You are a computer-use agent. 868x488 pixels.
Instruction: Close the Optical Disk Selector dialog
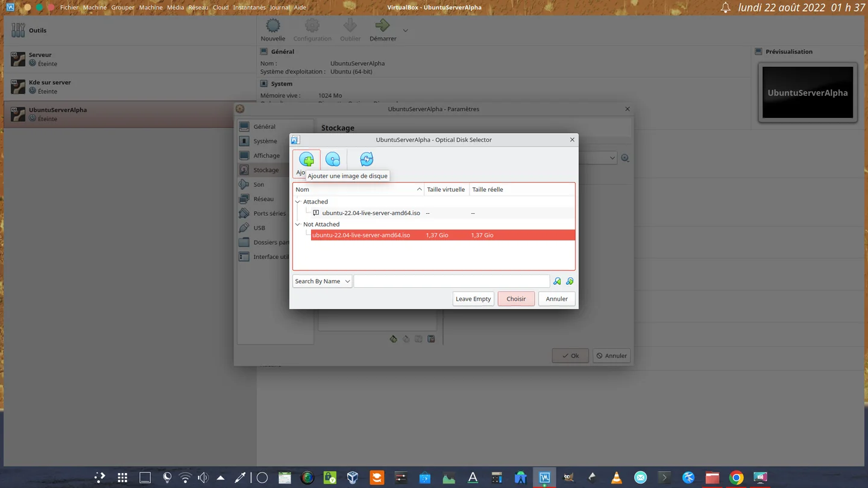[572, 140]
